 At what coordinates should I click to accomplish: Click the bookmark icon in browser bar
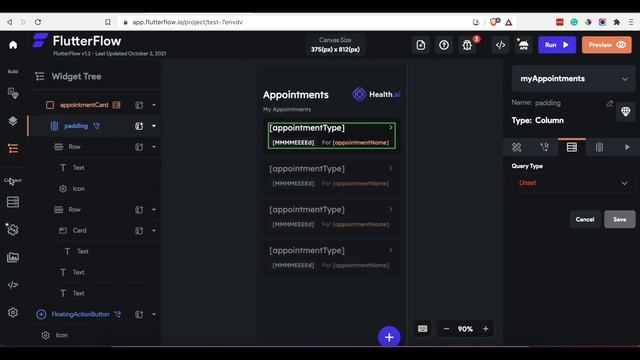[x=107, y=22]
